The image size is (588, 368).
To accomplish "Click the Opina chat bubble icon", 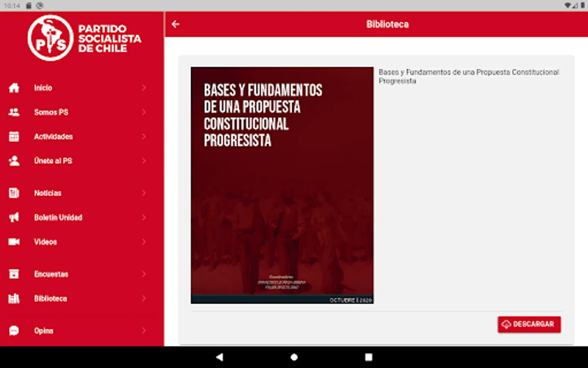I will (14, 330).
